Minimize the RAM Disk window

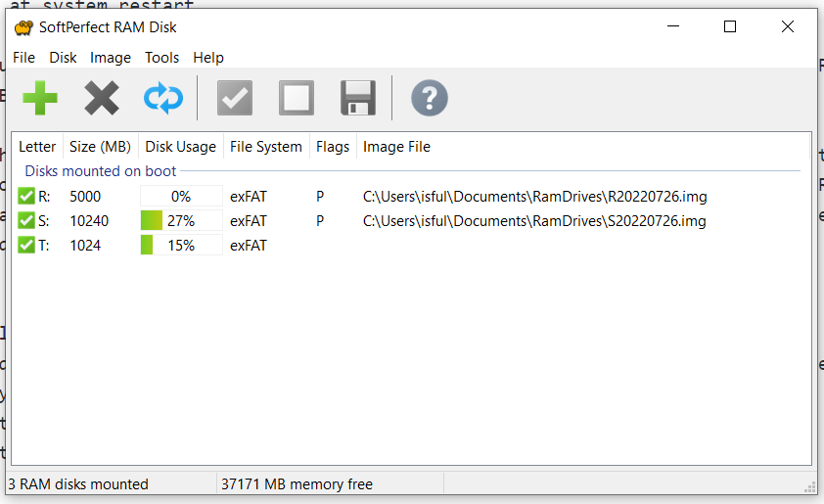[x=673, y=26]
